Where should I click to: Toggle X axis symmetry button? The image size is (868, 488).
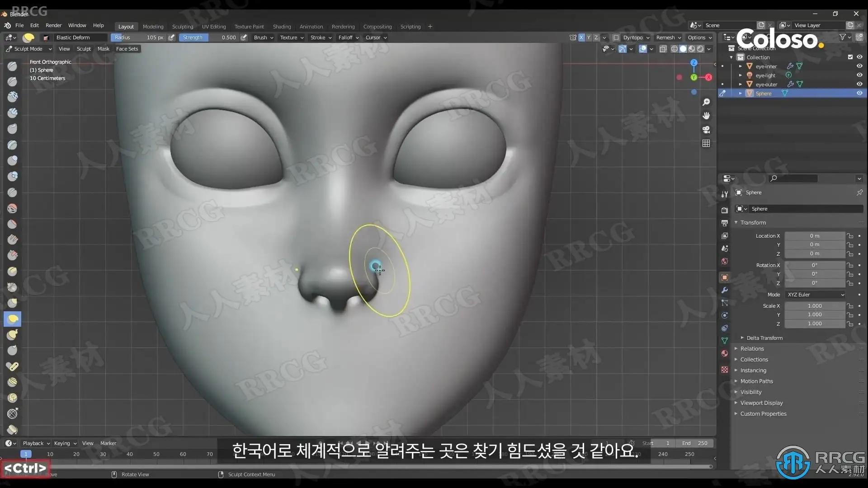coord(581,38)
